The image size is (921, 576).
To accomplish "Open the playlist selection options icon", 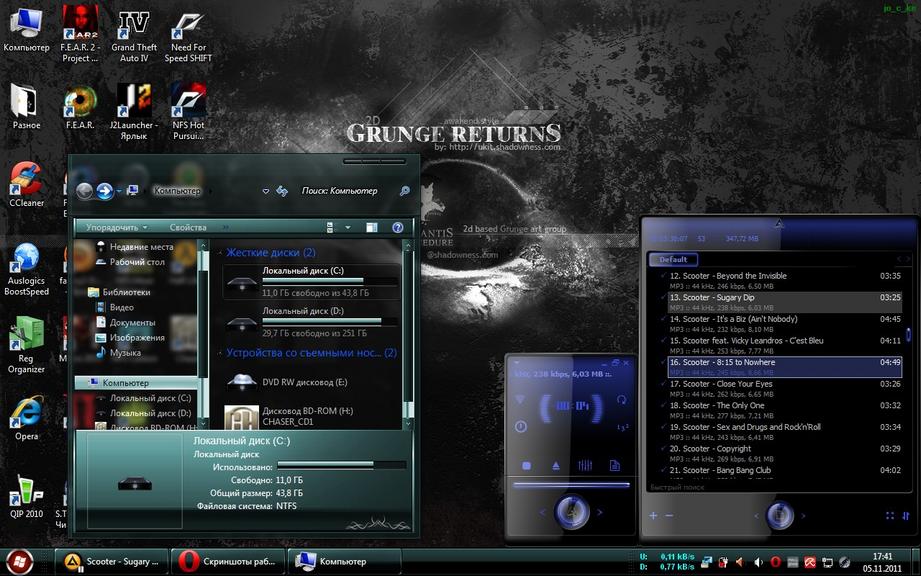I will pos(890,516).
